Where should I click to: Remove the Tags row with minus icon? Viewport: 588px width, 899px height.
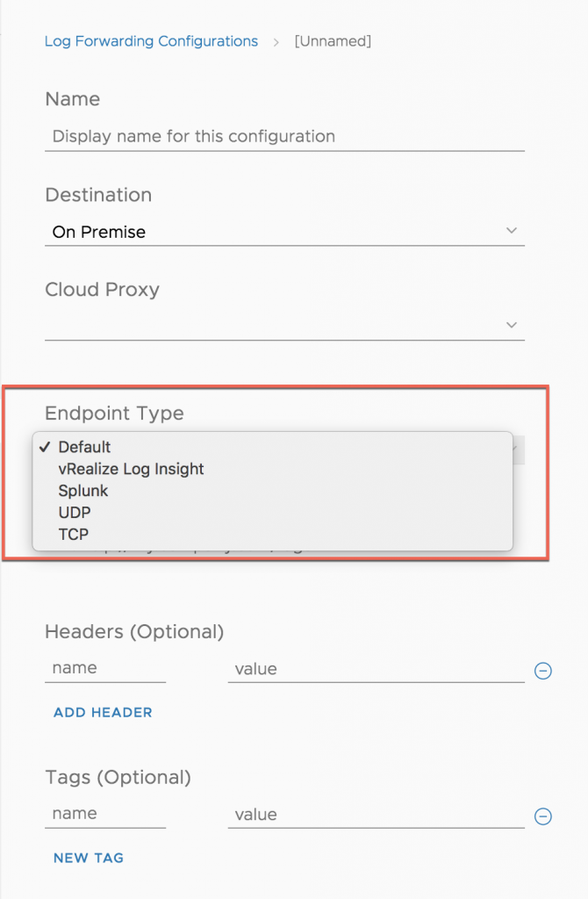point(542,816)
